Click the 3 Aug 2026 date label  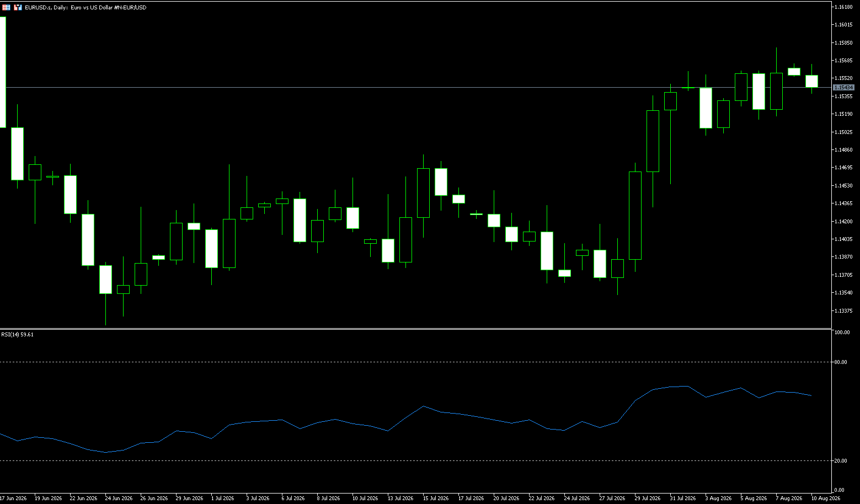(x=718, y=498)
